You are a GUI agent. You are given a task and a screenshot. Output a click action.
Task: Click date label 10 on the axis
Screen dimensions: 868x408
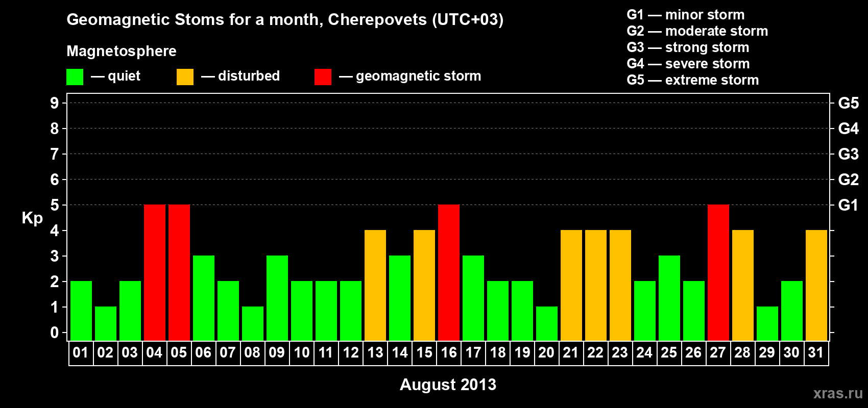click(x=302, y=353)
